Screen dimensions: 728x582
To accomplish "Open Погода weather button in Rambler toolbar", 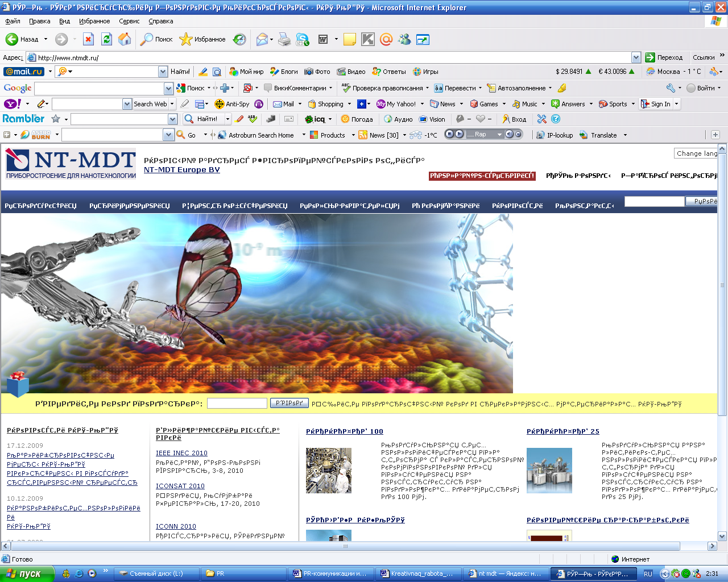I will (357, 119).
